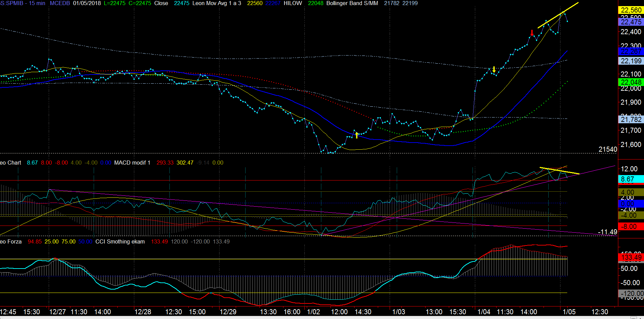The height and width of the screenshot is (319, 644).
Task: Click the -11.49 oscillator low label
Action: [607, 232]
